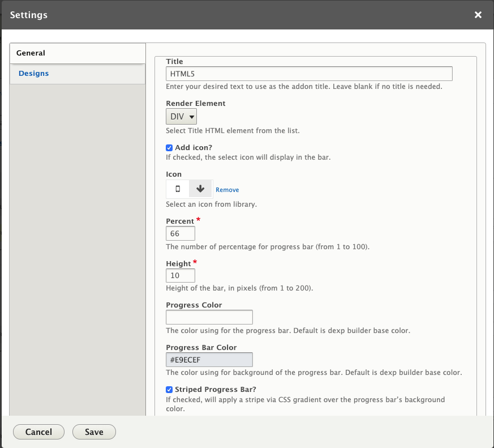Toggle the Add icon? checkbox
Viewport: 494px width, 448px height.
[169, 148]
